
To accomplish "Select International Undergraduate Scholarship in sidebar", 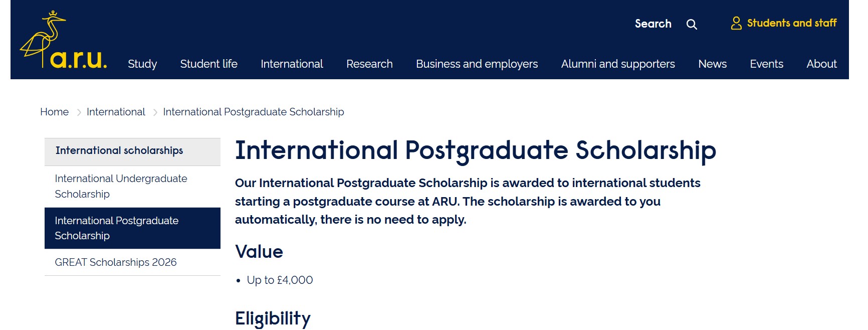I will click(x=120, y=186).
